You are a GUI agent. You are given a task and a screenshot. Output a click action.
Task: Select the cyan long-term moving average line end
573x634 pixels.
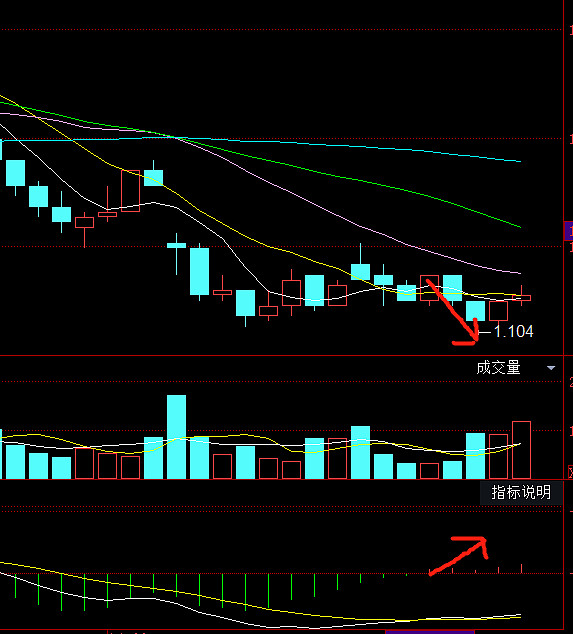[519, 161]
